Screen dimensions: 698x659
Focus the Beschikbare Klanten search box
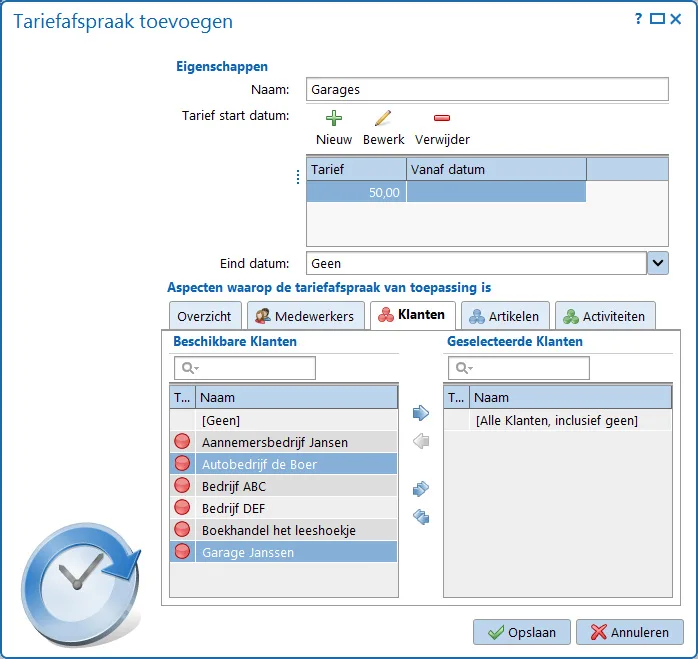click(245, 368)
